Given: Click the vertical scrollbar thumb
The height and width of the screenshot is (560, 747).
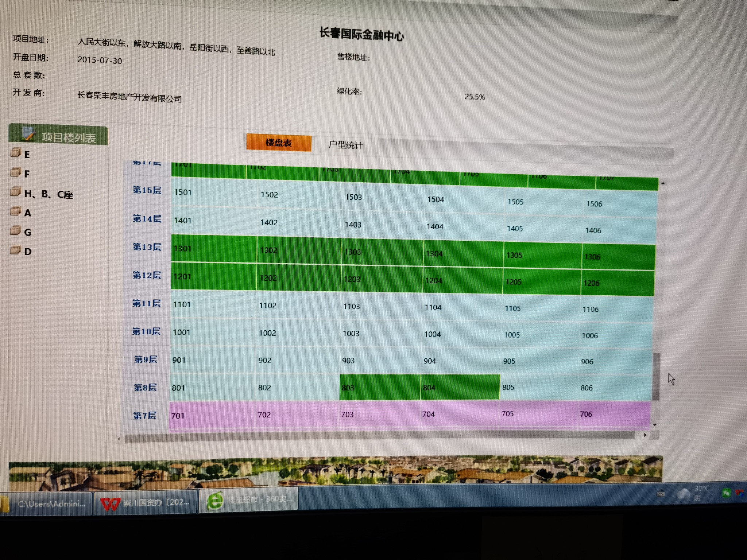Looking at the screenshot, I should pos(655,376).
